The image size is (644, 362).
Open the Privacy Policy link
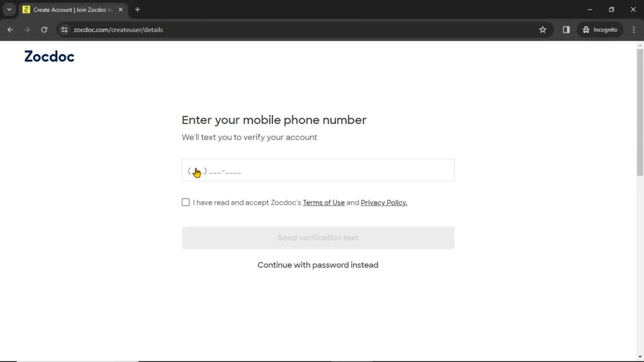(x=384, y=203)
